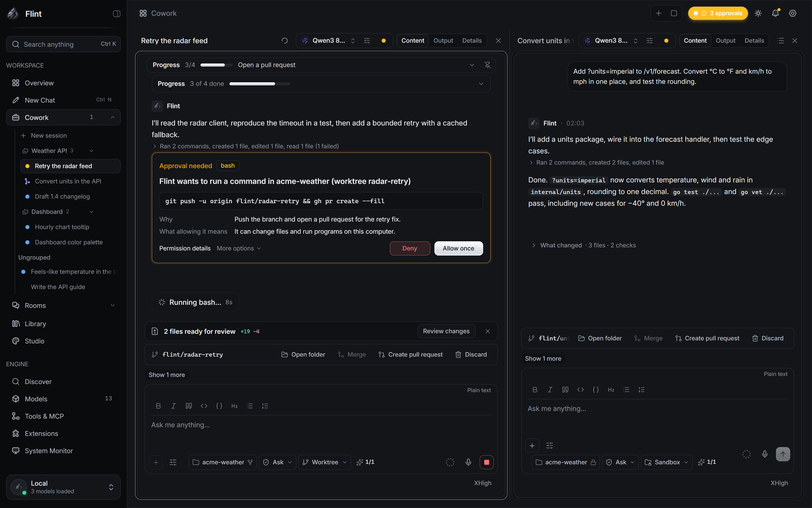Collapse the Weather API group
The image size is (812, 508).
pos(91,151)
